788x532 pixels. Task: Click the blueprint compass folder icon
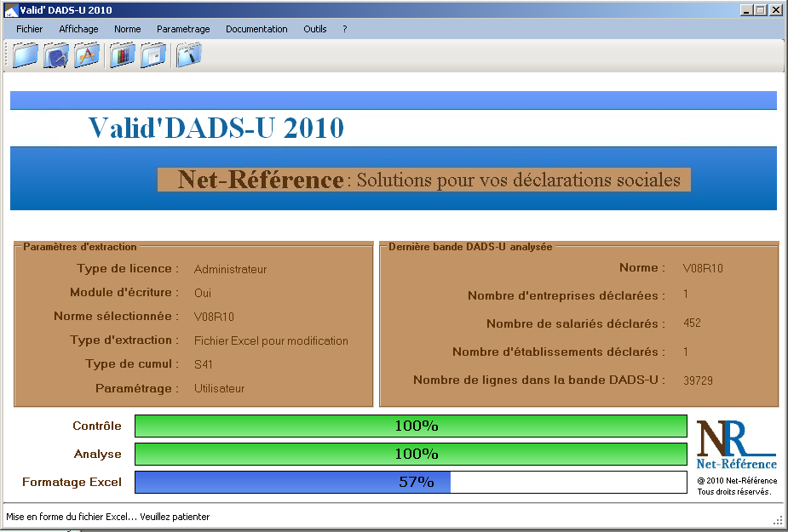(x=55, y=55)
